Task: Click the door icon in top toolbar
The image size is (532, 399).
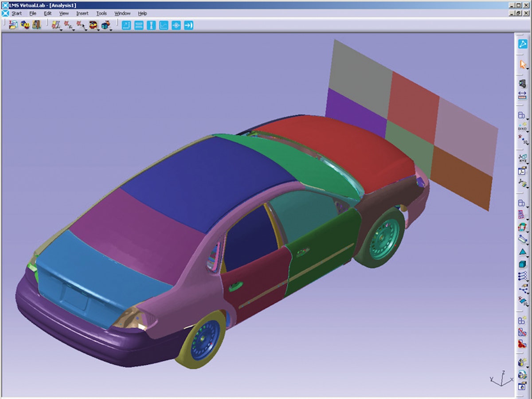Action: (x=36, y=25)
